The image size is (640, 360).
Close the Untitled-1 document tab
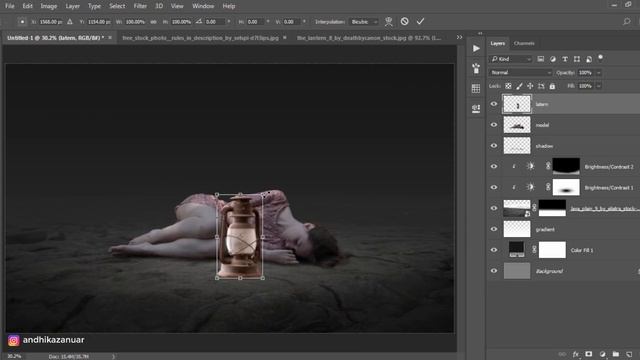coord(110,38)
